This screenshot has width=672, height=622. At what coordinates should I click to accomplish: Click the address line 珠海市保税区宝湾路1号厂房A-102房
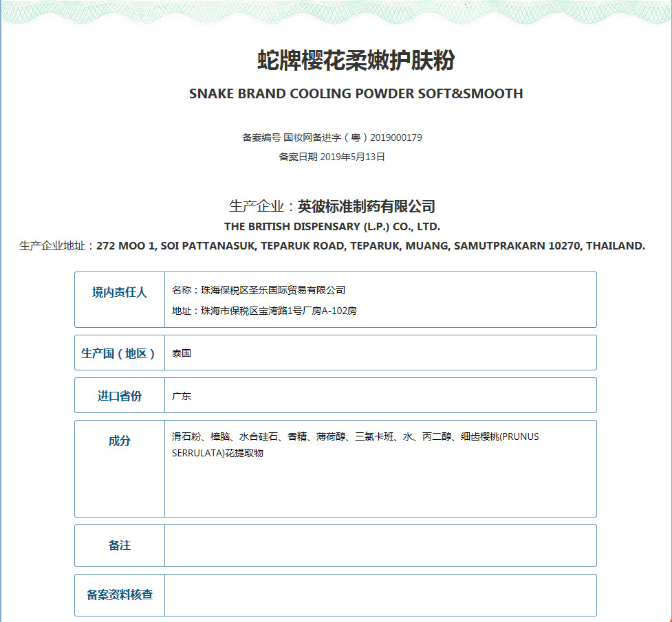(279, 311)
